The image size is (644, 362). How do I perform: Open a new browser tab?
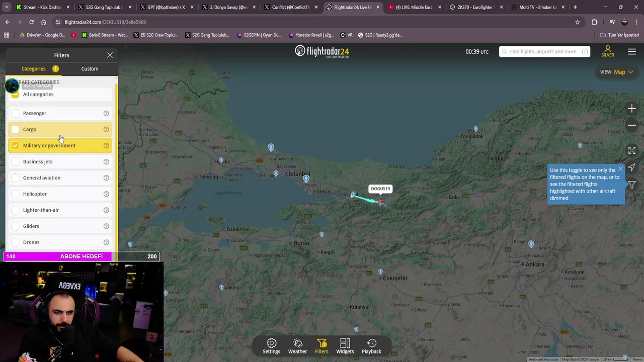575,7
